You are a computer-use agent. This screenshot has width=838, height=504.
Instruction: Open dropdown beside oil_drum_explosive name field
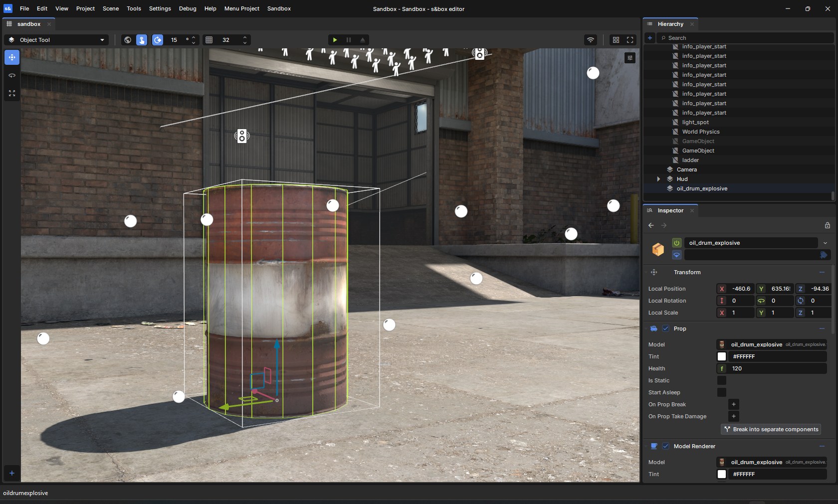point(825,243)
